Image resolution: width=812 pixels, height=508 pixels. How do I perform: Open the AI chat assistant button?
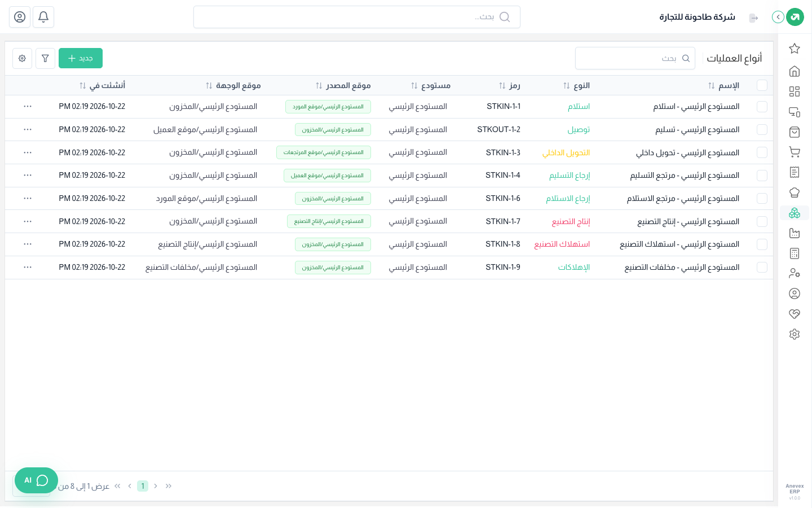click(x=36, y=480)
